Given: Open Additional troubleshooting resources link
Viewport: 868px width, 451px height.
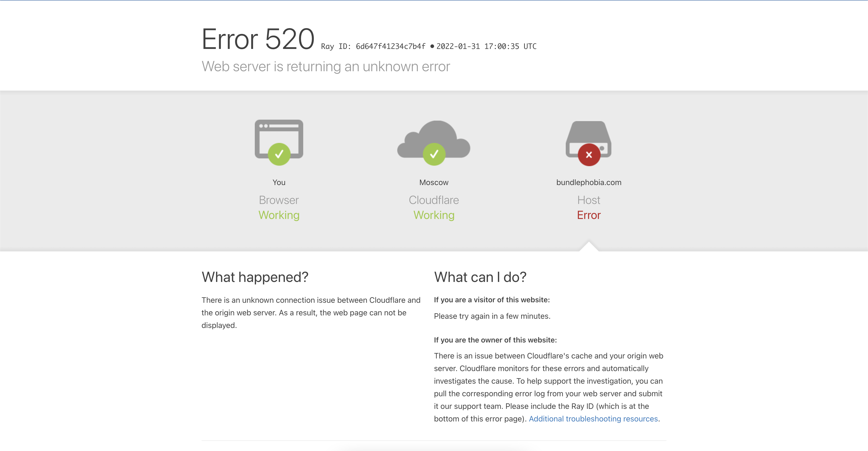Looking at the screenshot, I should [593, 419].
